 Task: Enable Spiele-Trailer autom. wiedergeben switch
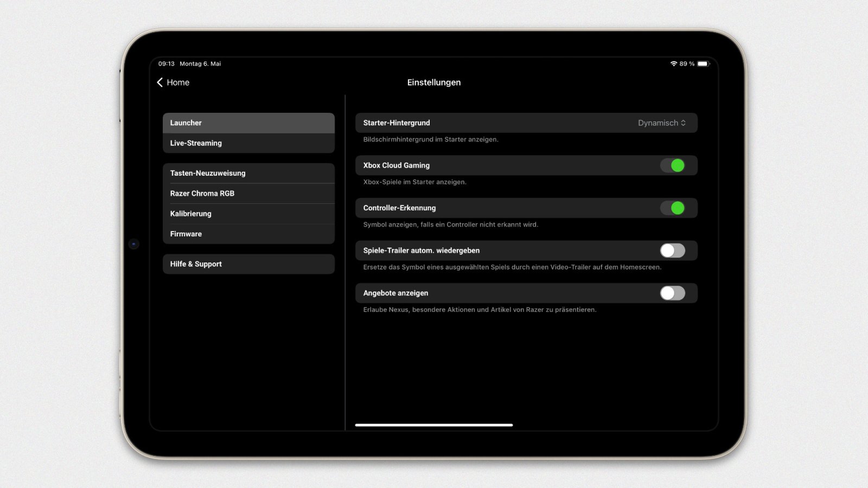(673, 251)
